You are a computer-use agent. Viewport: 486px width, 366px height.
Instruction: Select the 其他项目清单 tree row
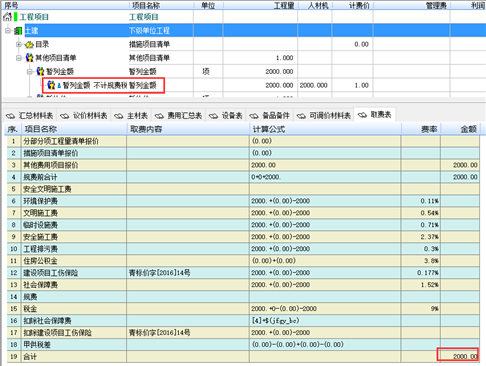pyautogui.click(x=243, y=58)
